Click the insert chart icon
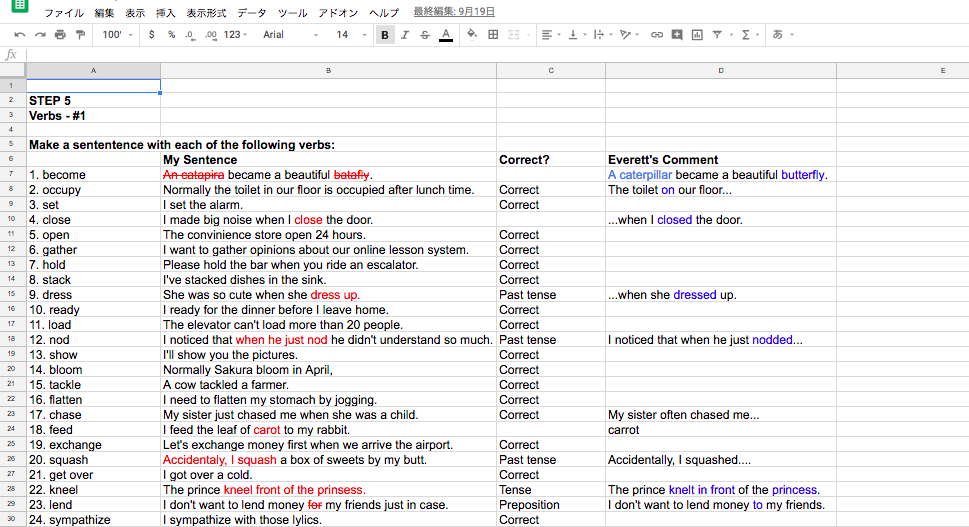 (697, 35)
